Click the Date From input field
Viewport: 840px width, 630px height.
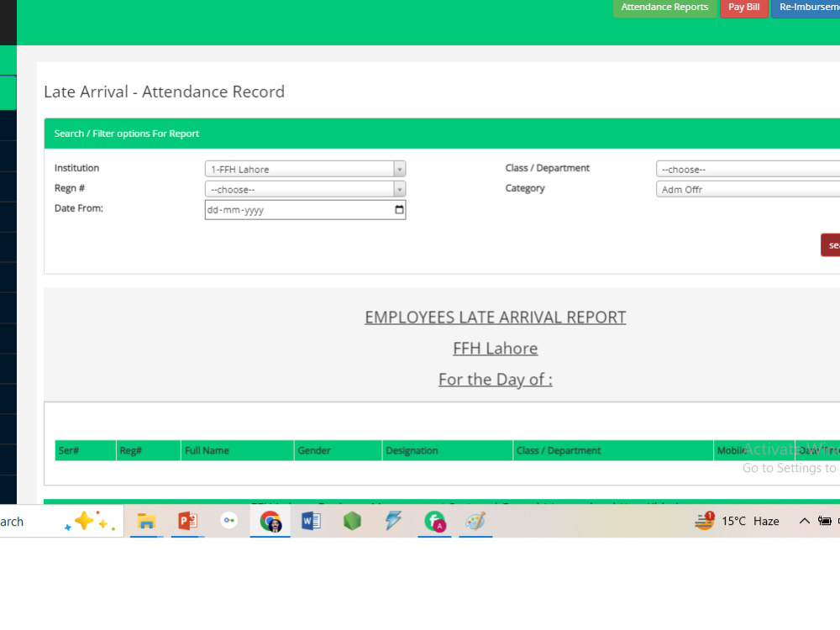(306, 209)
